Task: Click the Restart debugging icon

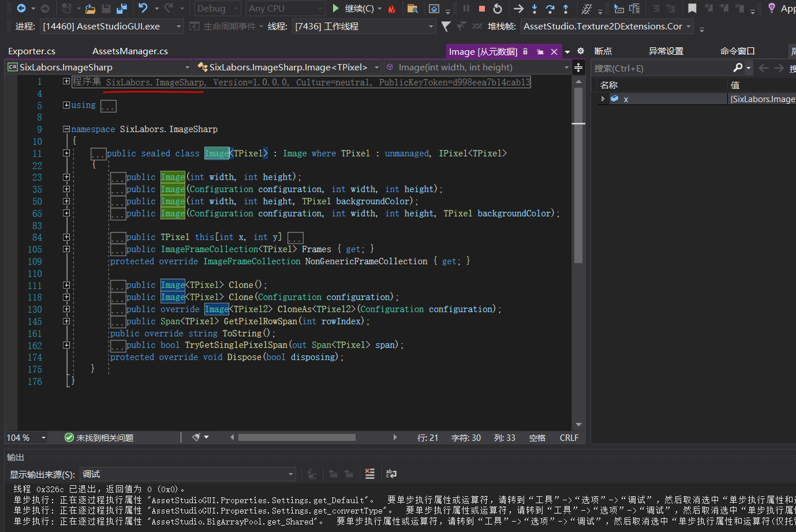Action: [x=498, y=9]
